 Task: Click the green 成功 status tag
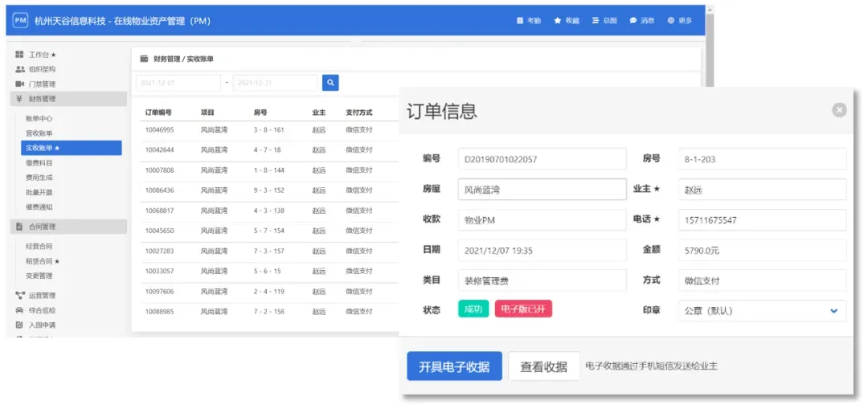[x=473, y=309]
